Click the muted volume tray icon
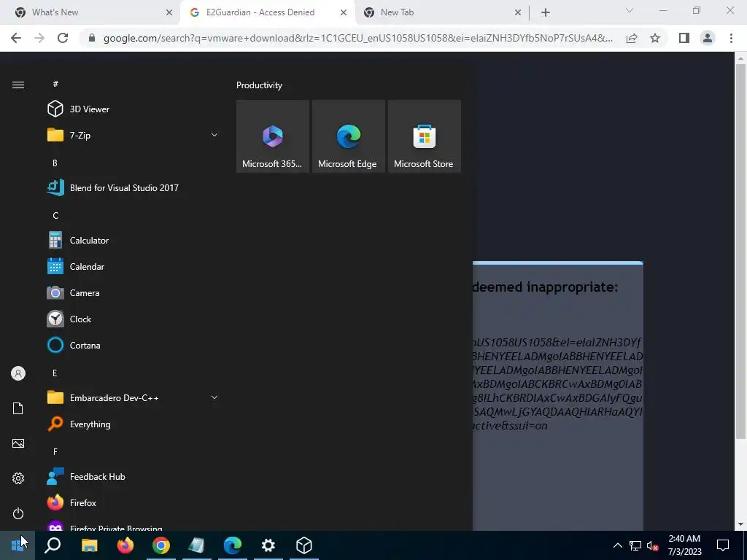The height and width of the screenshot is (560, 747). (x=652, y=545)
